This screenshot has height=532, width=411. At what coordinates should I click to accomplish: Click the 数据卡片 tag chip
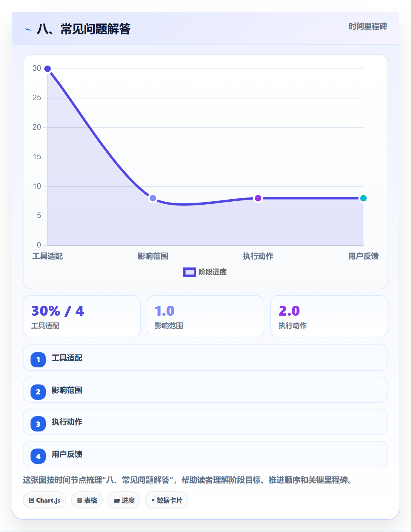167,500
